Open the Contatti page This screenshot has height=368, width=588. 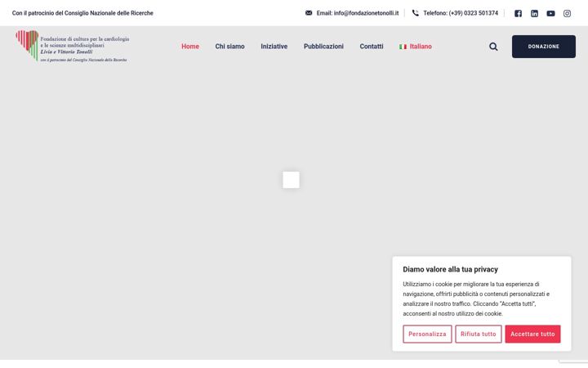pyautogui.click(x=372, y=47)
